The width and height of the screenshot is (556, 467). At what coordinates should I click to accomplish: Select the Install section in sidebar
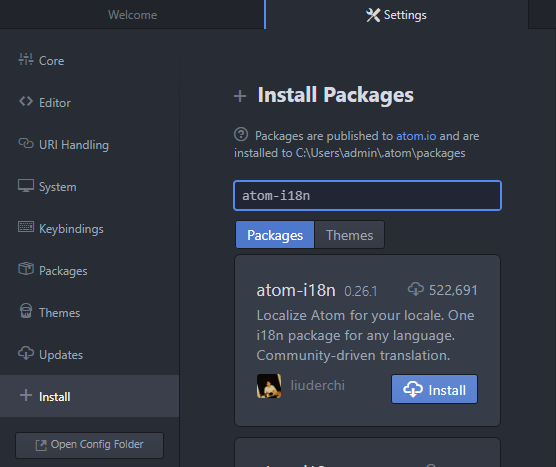point(89,396)
